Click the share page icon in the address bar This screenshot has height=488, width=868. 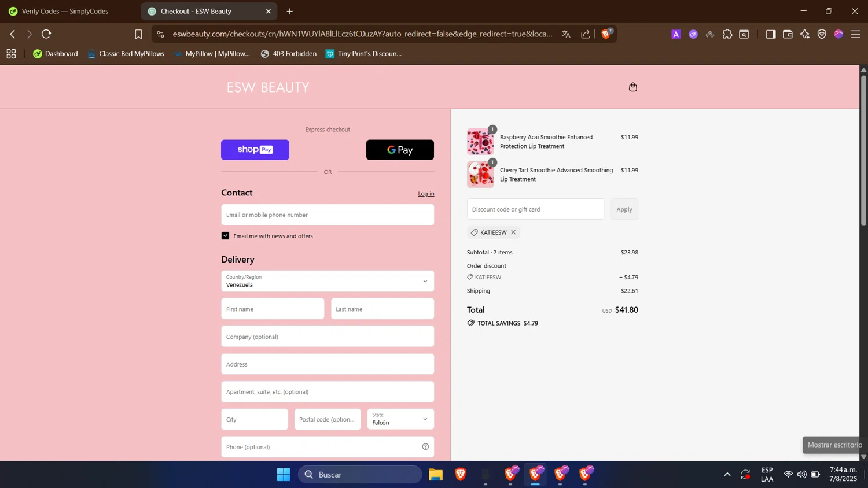pyautogui.click(x=586, y=34)
